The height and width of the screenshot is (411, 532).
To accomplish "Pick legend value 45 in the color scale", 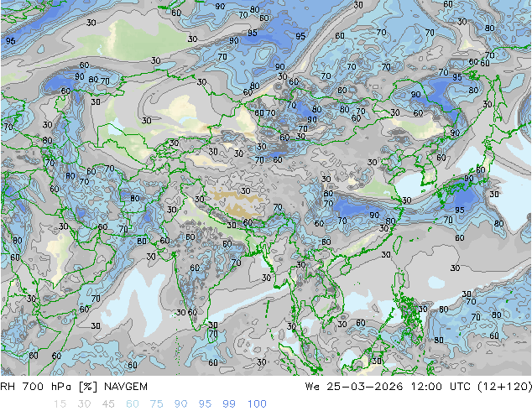I will [108, 404].
